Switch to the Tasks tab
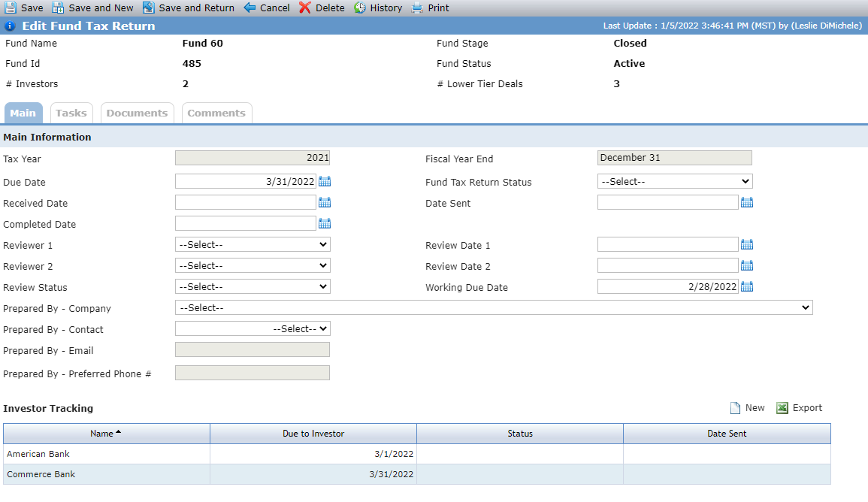This screenshot has height=502, width=868. click(x=71, y=113)
